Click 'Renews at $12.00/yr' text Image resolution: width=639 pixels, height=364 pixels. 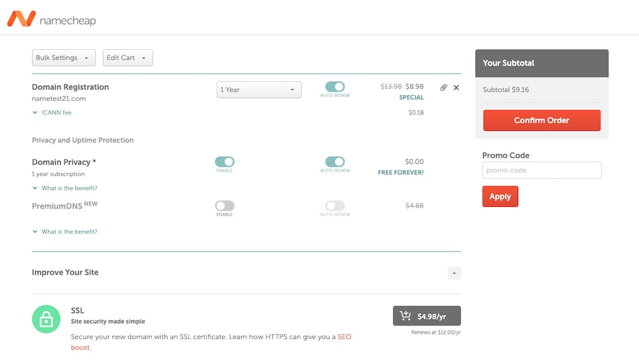coord(436,332)
